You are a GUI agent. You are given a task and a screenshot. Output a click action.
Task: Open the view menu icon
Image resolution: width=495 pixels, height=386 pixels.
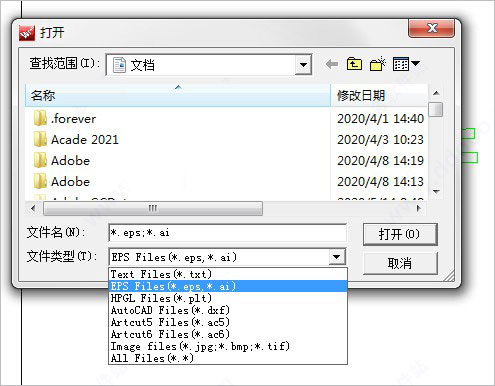tap(406, 64)
